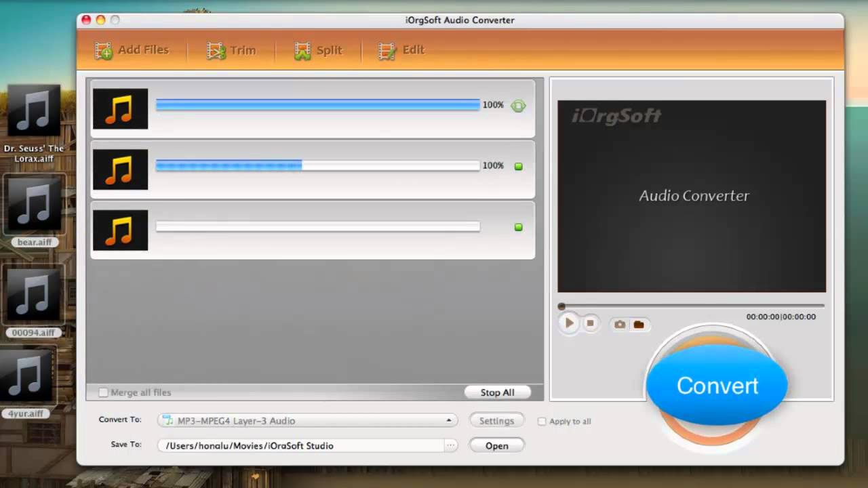Image resolution: width=868 pixels, height=488 pixels.
Task: Click the Settings button
Action: [496, 421]
